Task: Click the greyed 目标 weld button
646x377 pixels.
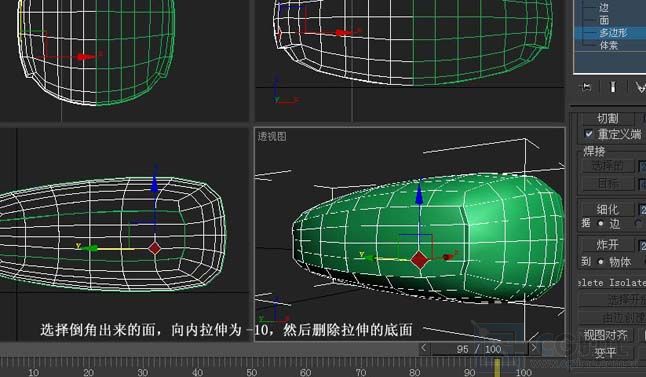Action: pyautogui.click(x=608, y=183)
